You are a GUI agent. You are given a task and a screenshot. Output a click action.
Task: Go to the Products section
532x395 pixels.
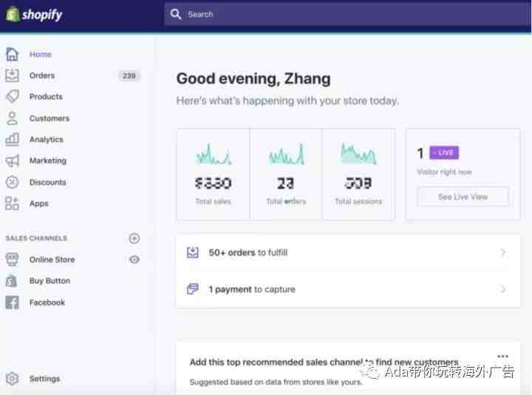[46, 97]
